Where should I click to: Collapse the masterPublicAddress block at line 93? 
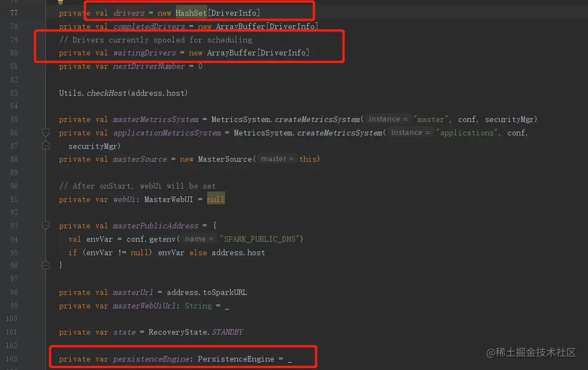(46, 225)
